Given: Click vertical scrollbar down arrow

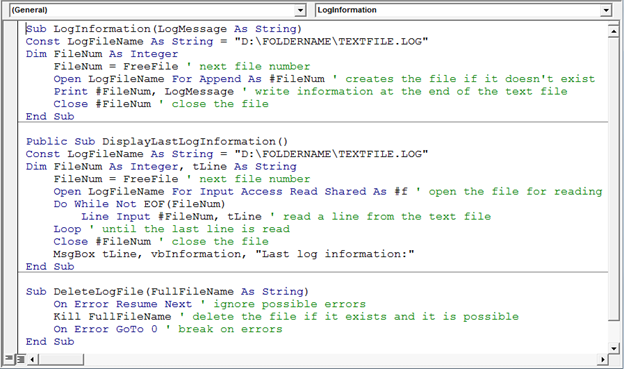Looking at the screenshot, I should (x=613, y=348).
